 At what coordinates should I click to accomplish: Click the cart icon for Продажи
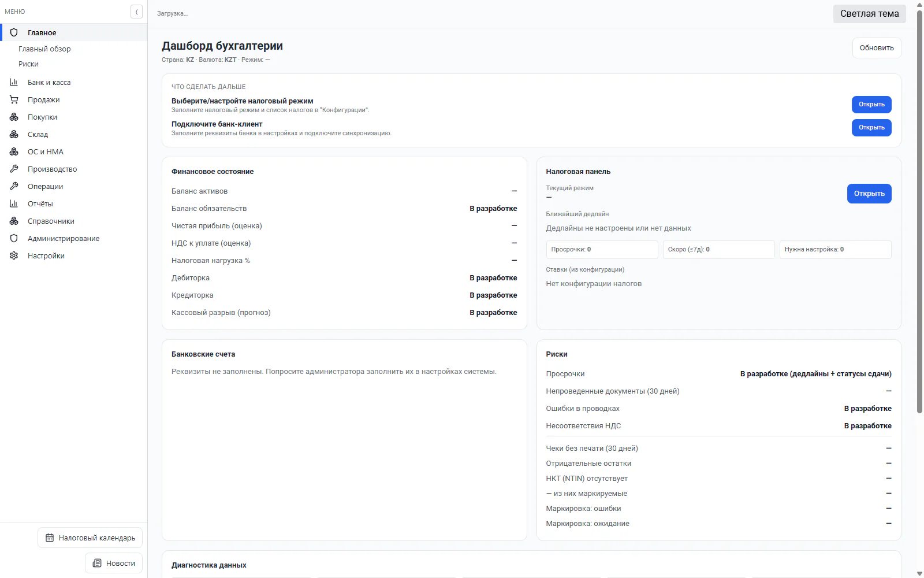14,99
